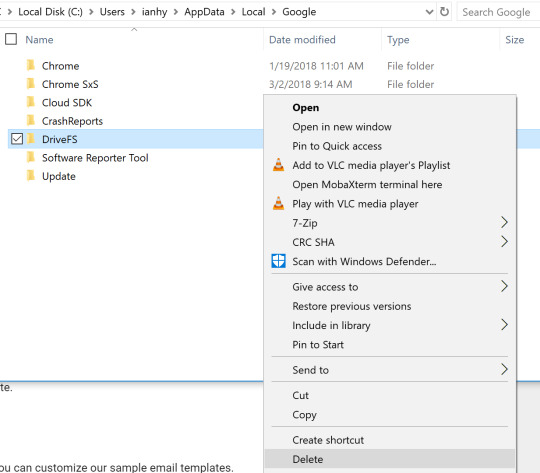Viewport: 540px width, 473px height.
Task: Sort by the Type column header
Action: click(x=398, y=40)
